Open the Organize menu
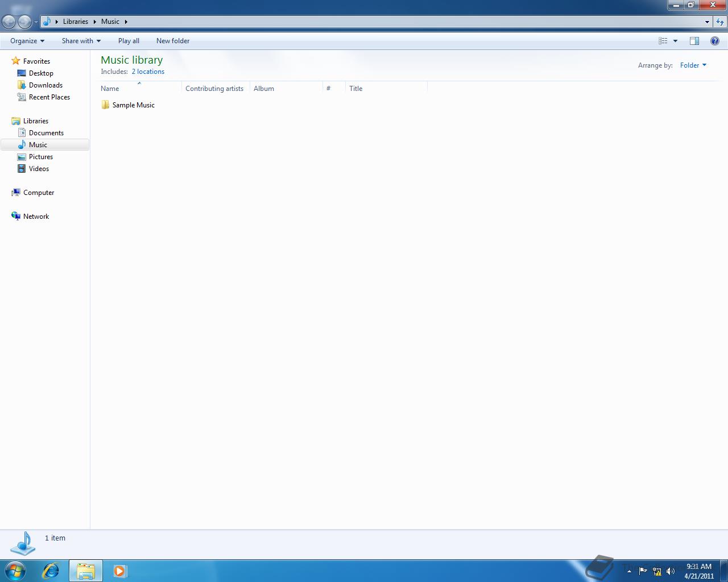The image size is (728, 582). coord(27,41)
